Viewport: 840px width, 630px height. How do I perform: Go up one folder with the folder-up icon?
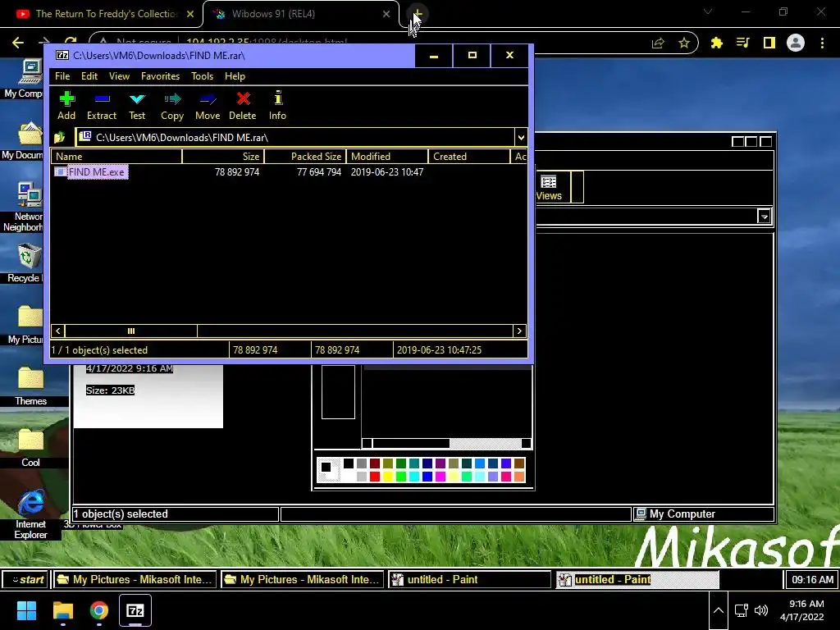(x=59, y=138)
